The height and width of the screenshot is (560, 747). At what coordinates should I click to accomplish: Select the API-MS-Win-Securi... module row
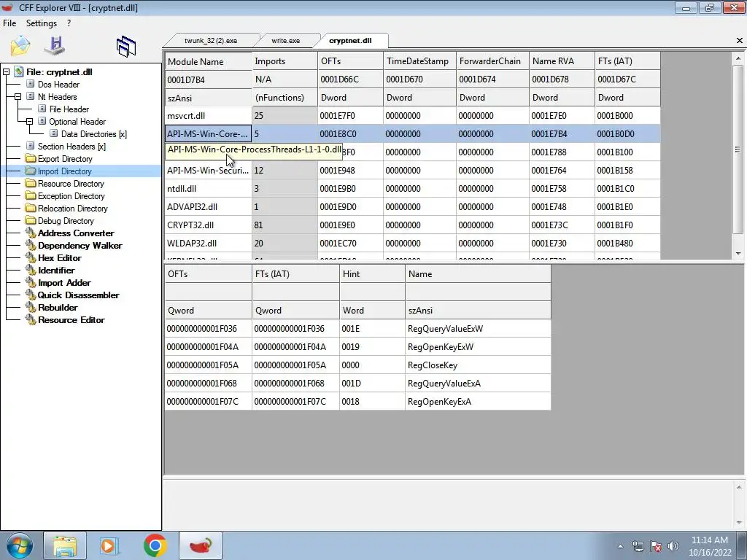tap(413, 171)
